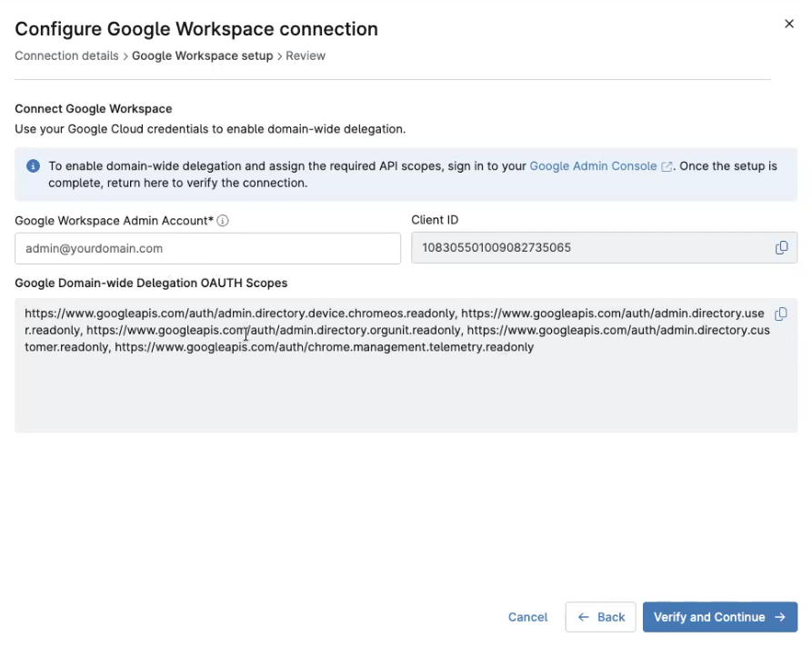Click the 'Google Workspace Admin Account*' label

pyautogui.click(x=114, y=221)
